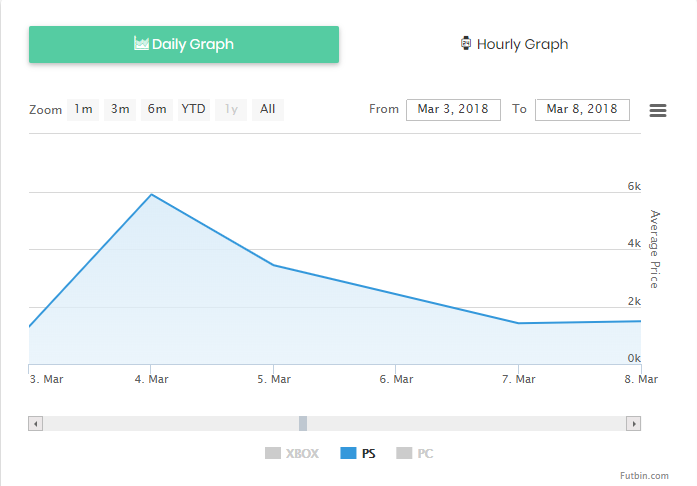Screen dimensions: 697x486
Task: Click the crown chart icon on Daily Graph
Action: (141, 44)
